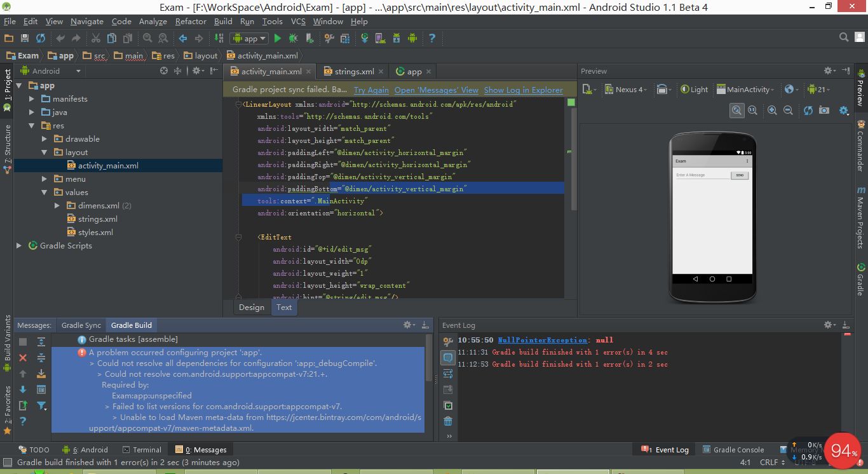
Task: Switch to the Design view of activity_main.xml
Action: click(x=251, y=307)
